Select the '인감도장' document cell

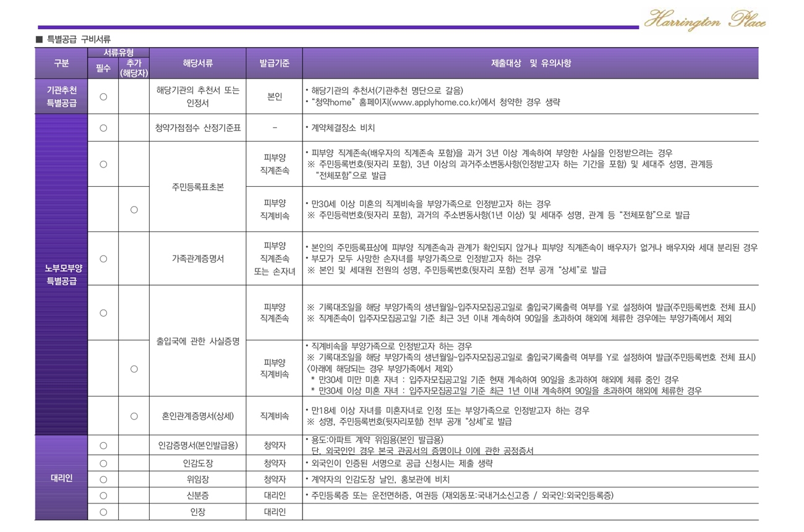[198, 463]
